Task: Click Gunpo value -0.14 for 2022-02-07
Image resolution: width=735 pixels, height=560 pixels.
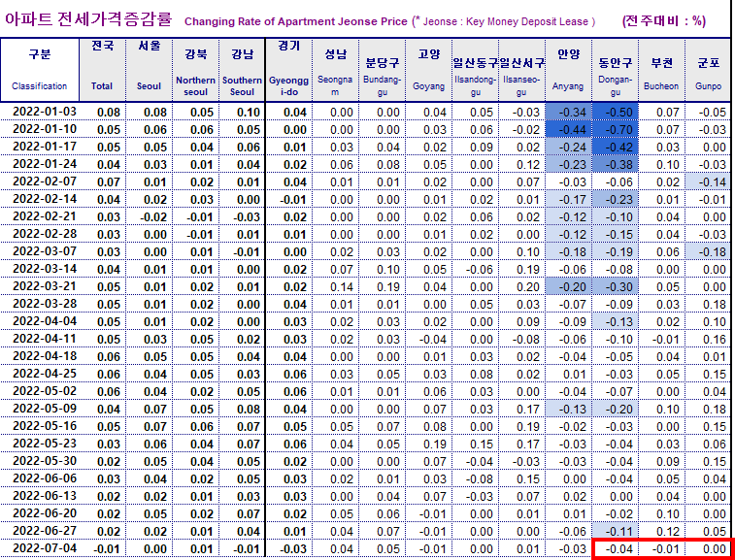Action: (708, 181)
